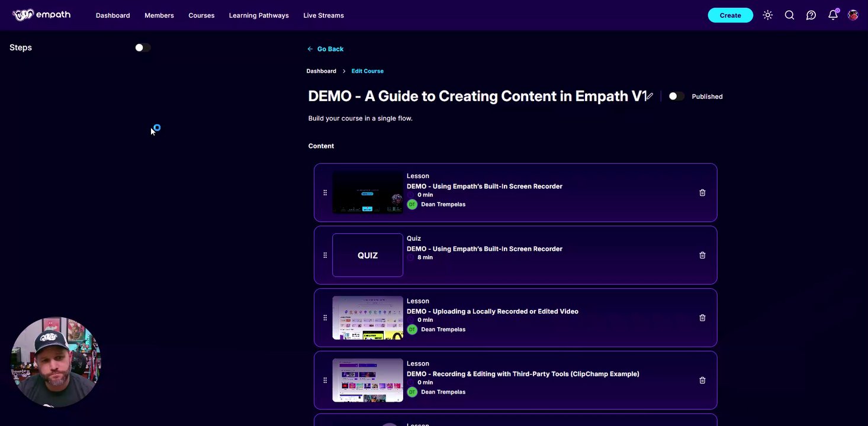Image resolution: width=868 pixels, height=426 pixels.
Task: Open ClipChamp Example lesson thumbnail
Action: [x=368, y=380]
